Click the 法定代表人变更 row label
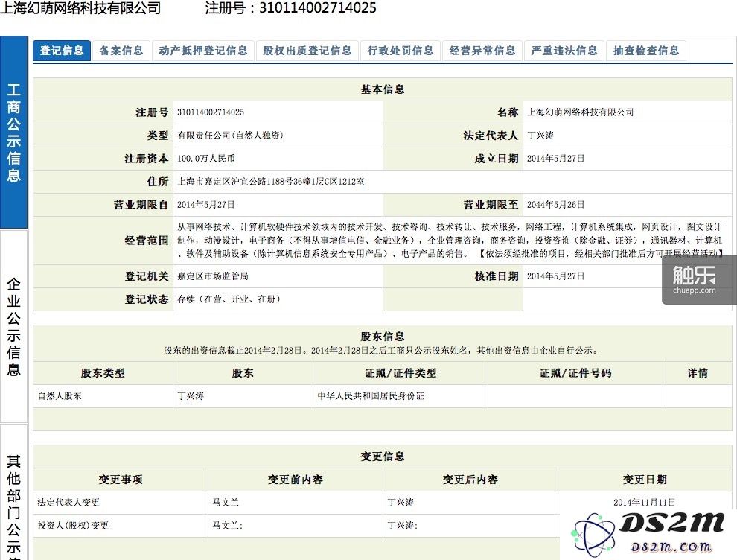 (68, 502)
